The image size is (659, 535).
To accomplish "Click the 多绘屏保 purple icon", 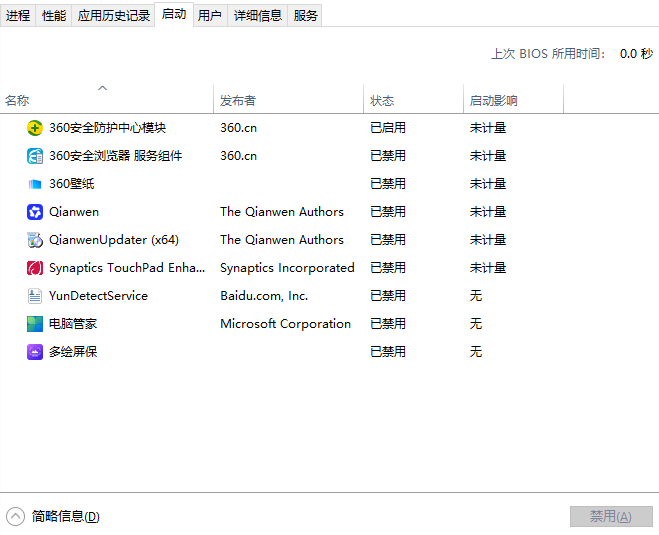I will 35,352.
